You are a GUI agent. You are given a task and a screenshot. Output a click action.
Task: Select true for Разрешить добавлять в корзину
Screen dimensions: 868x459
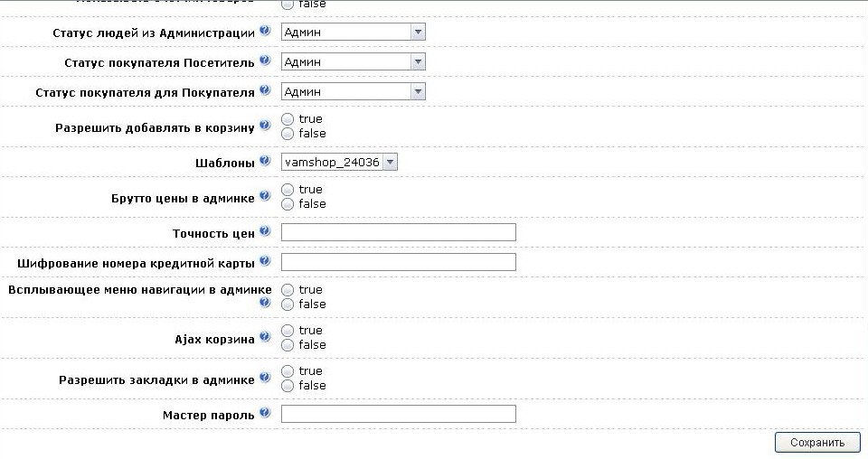point(288,119)
